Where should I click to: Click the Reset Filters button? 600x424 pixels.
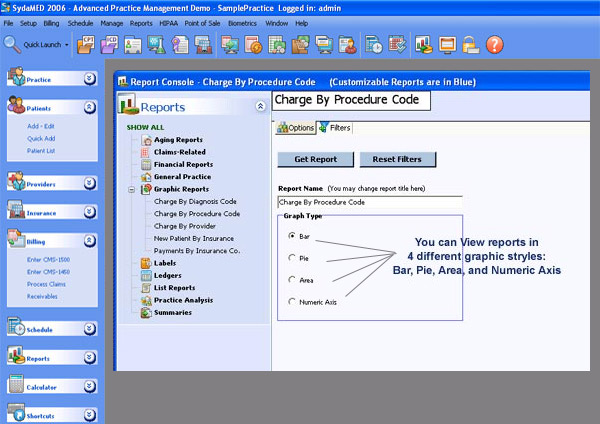pos(397,159)
